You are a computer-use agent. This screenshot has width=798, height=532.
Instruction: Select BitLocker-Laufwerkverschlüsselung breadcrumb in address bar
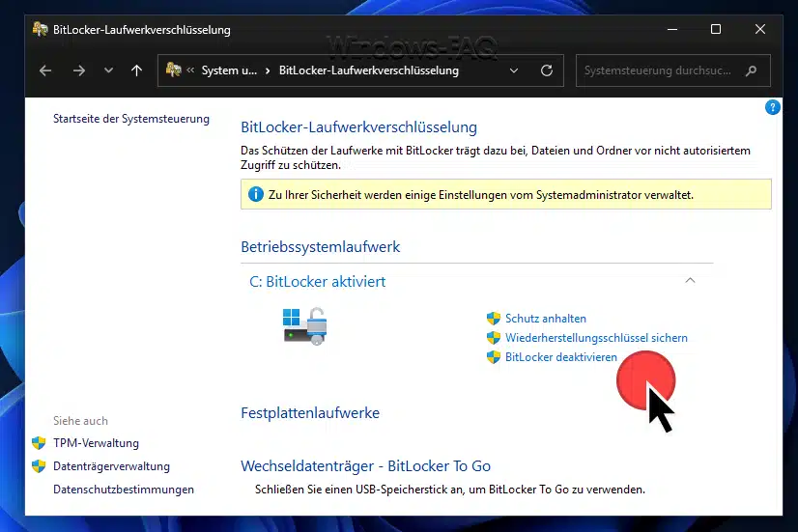click(368, 70)
